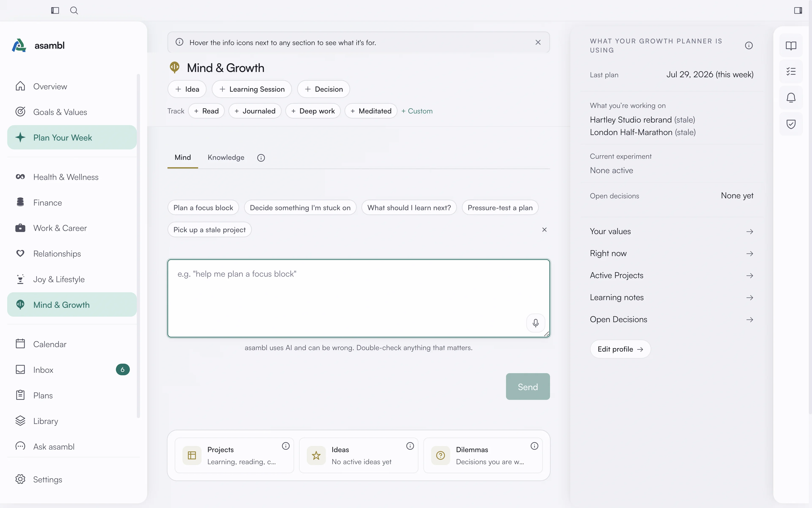Screen dimensions: 812x508
Task: Open Joy & Lifestyle section
Action: click(72, 279)
